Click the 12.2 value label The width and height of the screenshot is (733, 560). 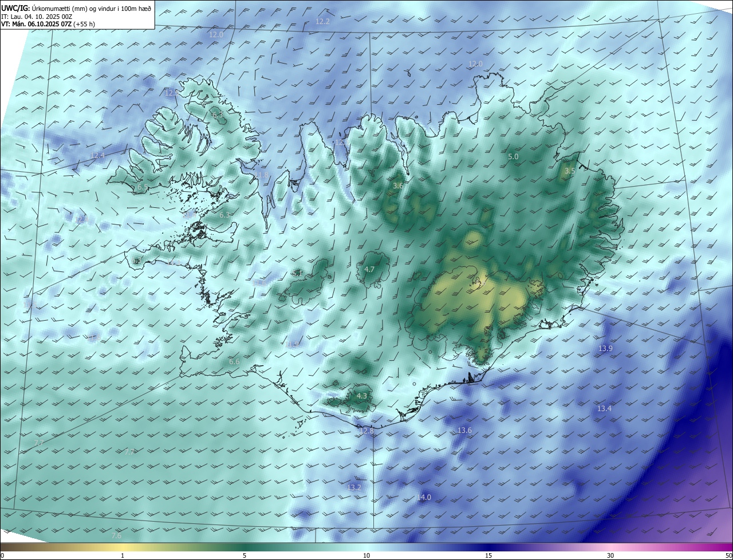(323, 21)
